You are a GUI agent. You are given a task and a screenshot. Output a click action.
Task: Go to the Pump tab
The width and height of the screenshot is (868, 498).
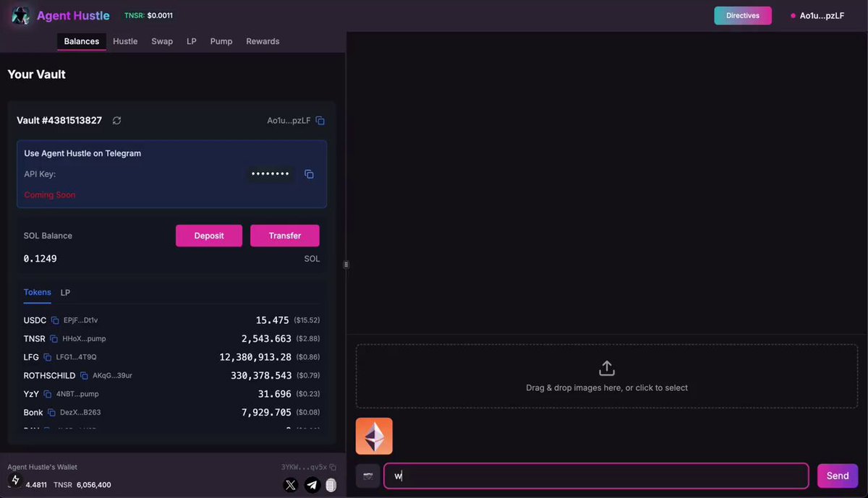221,41
